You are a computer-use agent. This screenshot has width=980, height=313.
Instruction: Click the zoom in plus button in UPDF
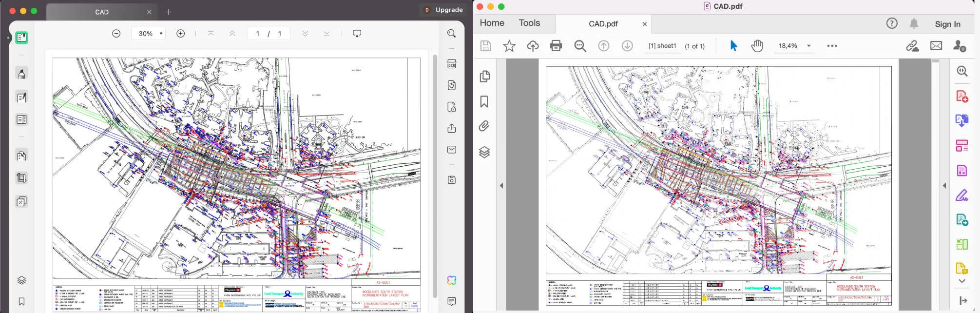180,34
